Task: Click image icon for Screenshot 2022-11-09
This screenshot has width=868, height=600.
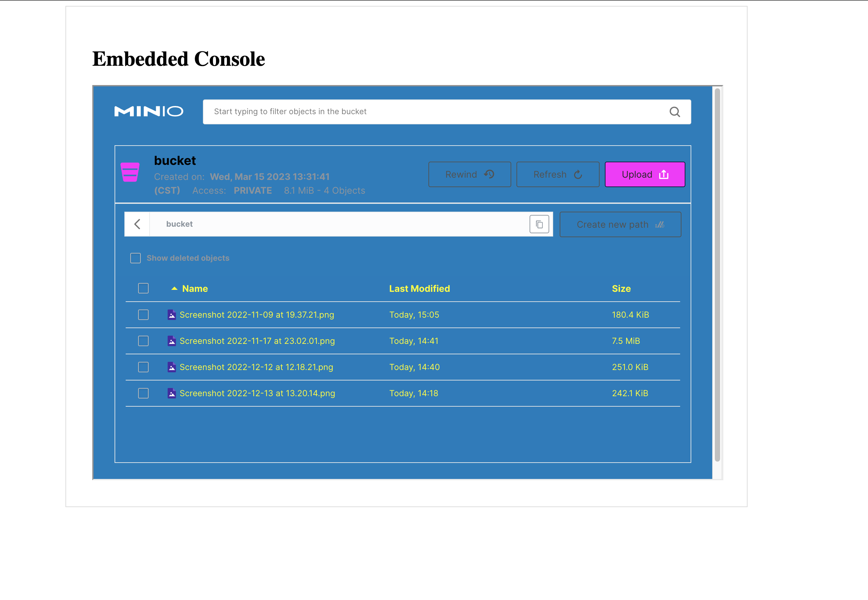Action: 172,315
